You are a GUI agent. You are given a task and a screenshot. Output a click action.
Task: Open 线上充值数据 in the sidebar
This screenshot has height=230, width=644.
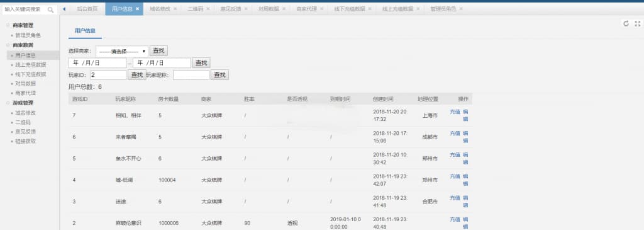pyautogui.click(x=30, y=65)
